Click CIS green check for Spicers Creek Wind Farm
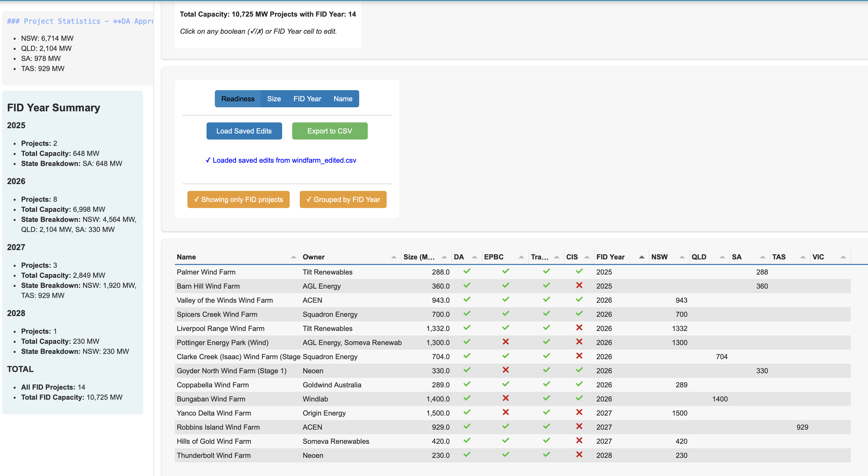 coord(579,314)
